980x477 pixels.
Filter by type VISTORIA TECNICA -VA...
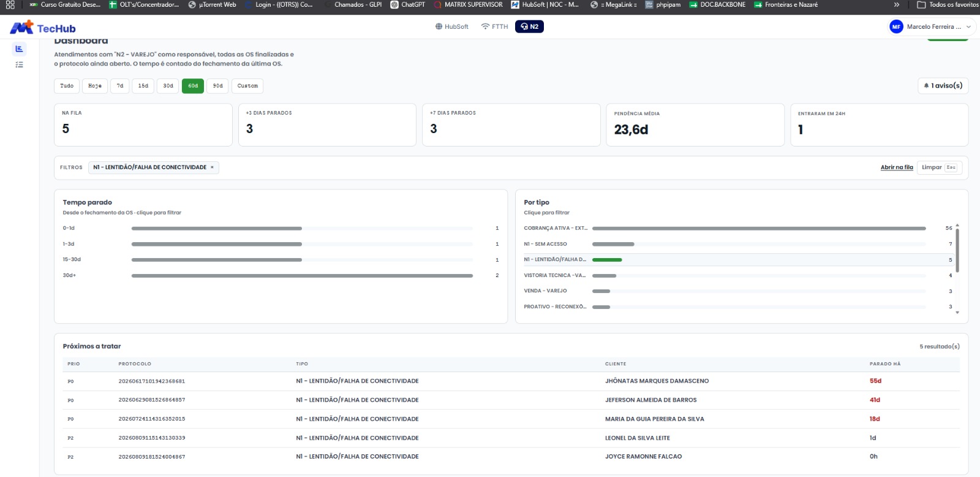coord(738,276)
